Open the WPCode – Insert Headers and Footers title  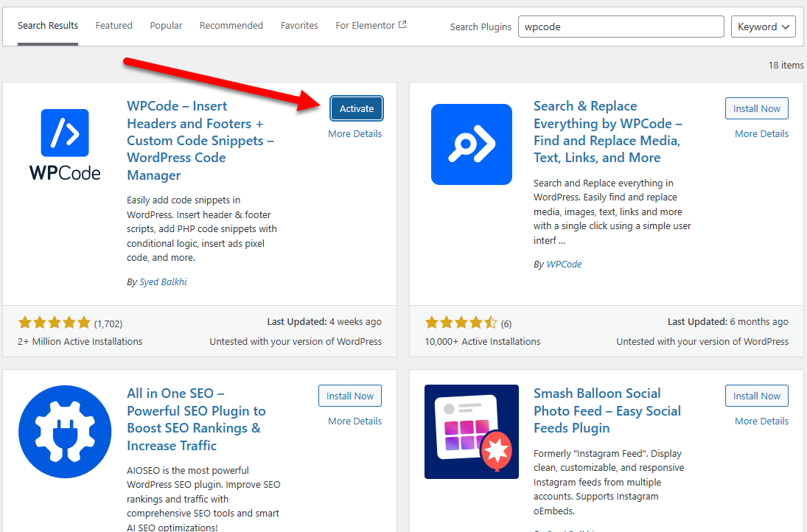click(x=200, y=141)
